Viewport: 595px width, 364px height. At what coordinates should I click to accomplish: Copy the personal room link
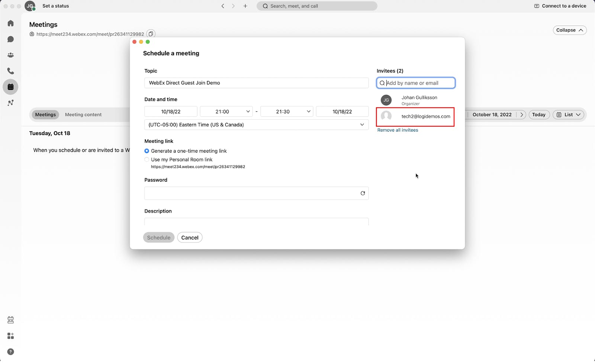(x=151, y=34)
